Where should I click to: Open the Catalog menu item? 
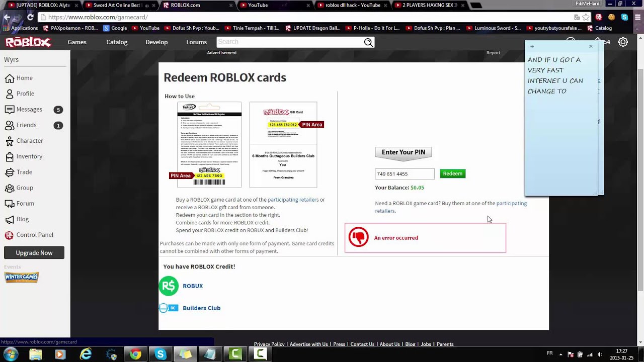coord(117,42)
